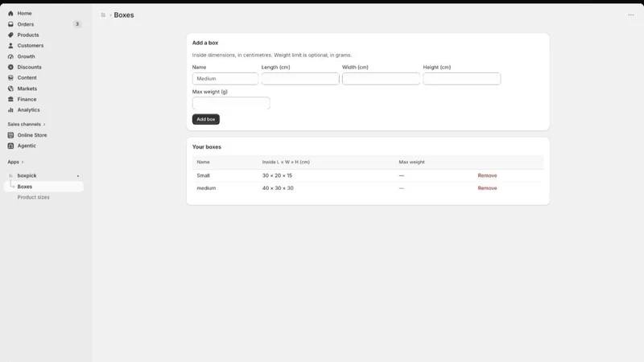Click the Products tag icon
The image size is (644, 362).
tap(10, 35)
